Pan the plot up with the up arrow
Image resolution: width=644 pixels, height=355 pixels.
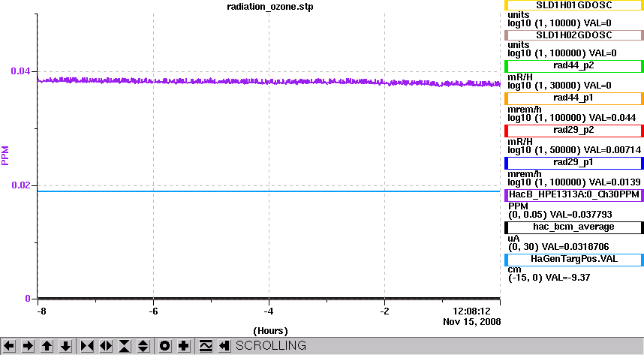coord(47,346)
